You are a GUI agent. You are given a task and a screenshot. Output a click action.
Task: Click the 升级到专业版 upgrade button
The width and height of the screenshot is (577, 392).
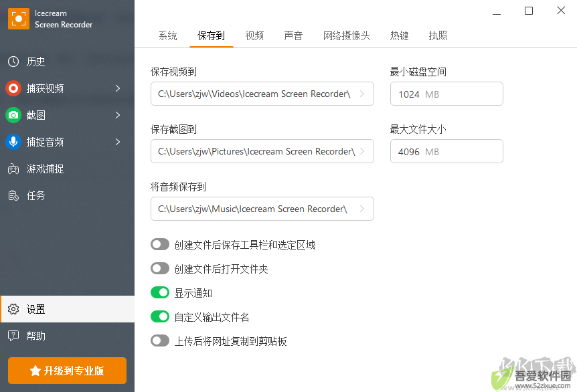click(x=68, y=371)
